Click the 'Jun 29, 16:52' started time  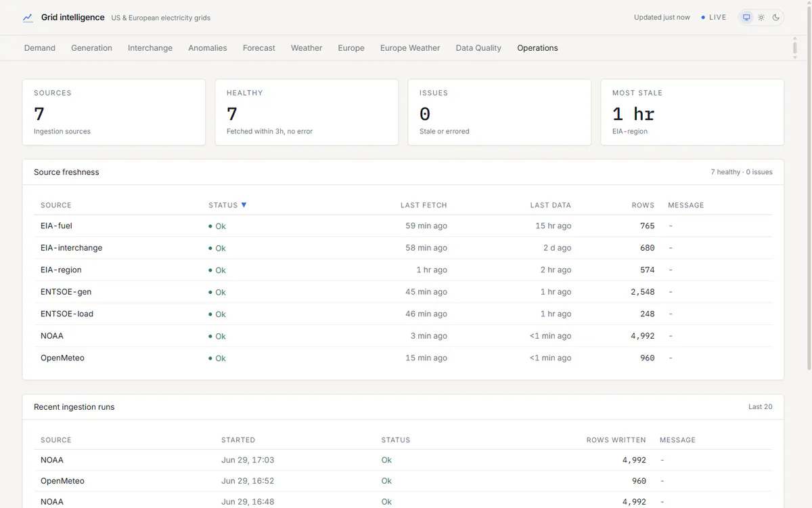(x=248, y=481)
